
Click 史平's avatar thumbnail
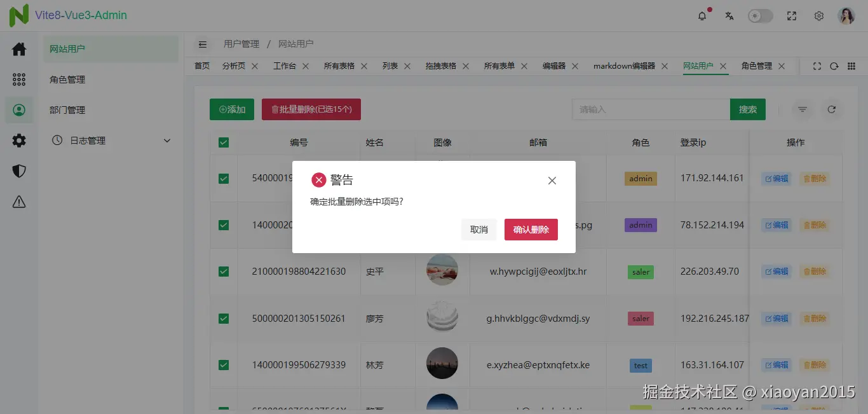(442, 270)
